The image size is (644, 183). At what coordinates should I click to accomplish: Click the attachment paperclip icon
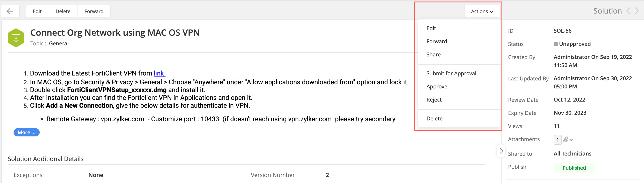(x=565, y=140)
